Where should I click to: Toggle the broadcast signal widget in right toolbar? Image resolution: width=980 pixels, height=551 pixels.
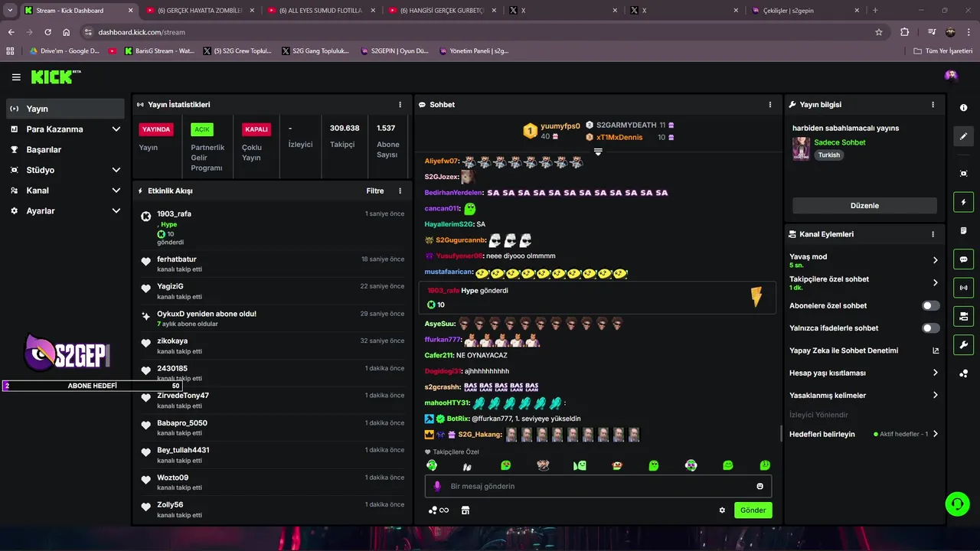click(x=964, y=288)
